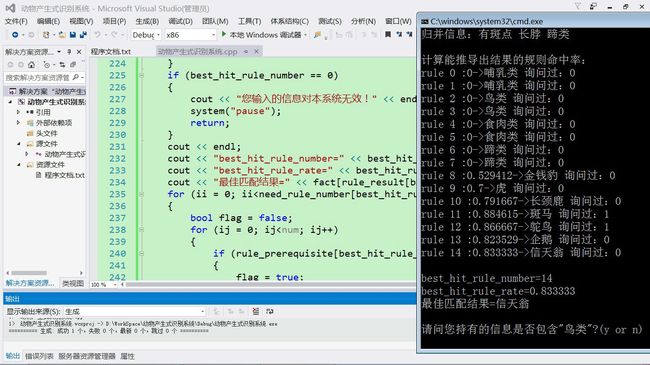Open the 生成(B) build menu
Viewport: 650px width, 365px height.
click(x=147, y=21)
